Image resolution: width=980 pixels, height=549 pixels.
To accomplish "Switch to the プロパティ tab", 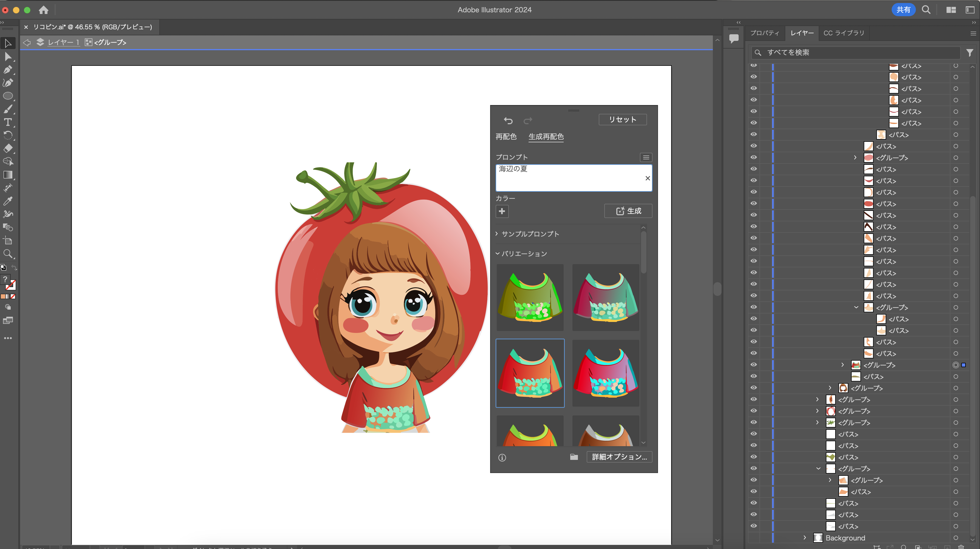I will [x=764, y=33].
